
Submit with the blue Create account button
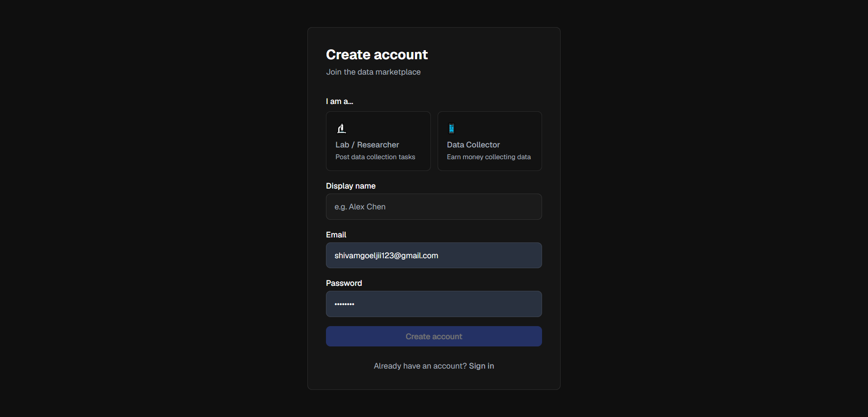coord(434,336)
